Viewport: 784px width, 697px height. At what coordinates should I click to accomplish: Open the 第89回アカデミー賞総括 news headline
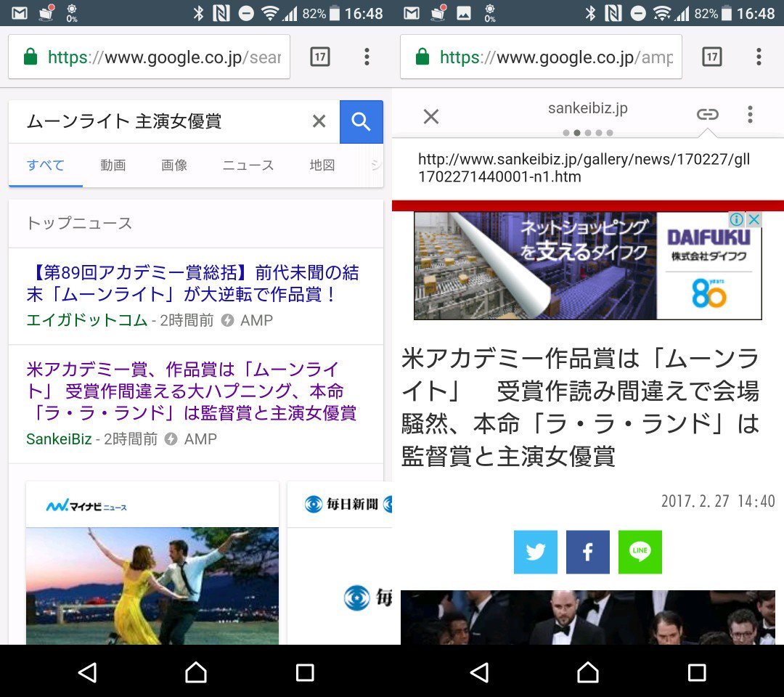click(193, 283)
